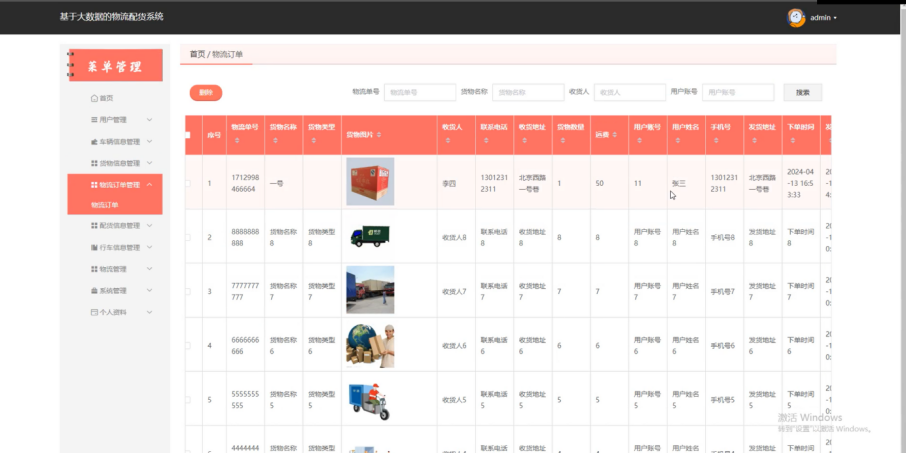This screenshot has height=454, width=906.
Task: Sort table by 收货人 column arrows
Action: click(447, 140)
